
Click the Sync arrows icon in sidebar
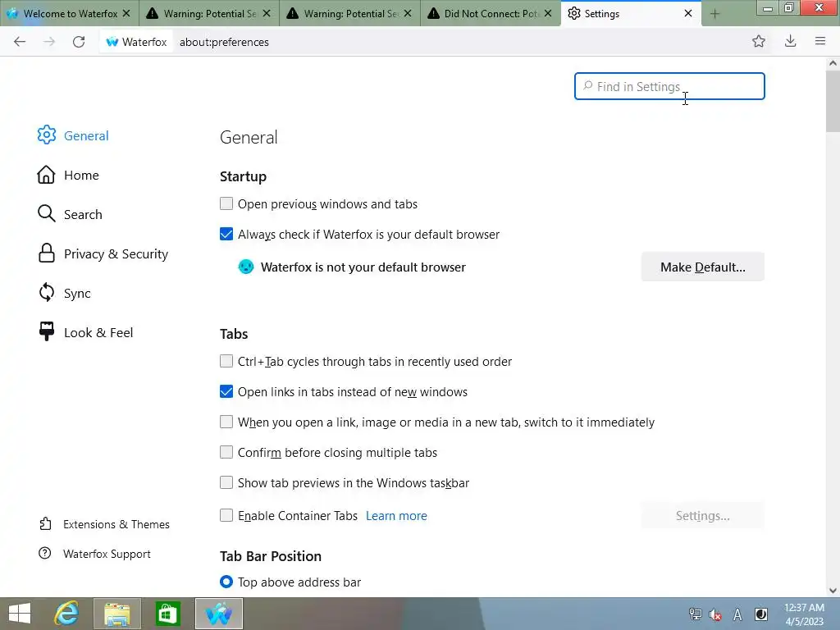click(47, 293)
